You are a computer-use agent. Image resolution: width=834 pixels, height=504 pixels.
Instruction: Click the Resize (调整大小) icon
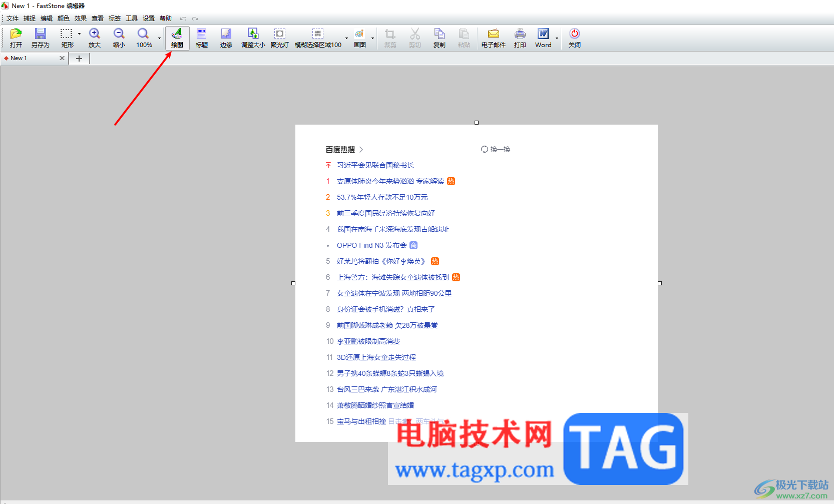[x=253, y=34]
